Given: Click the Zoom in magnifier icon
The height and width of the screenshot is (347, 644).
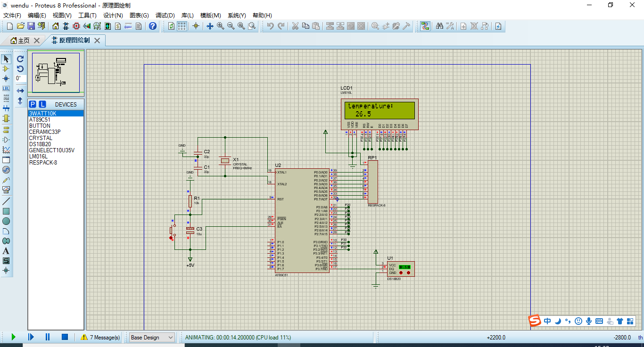Looking at the screenshot, I should coord(220,26).
